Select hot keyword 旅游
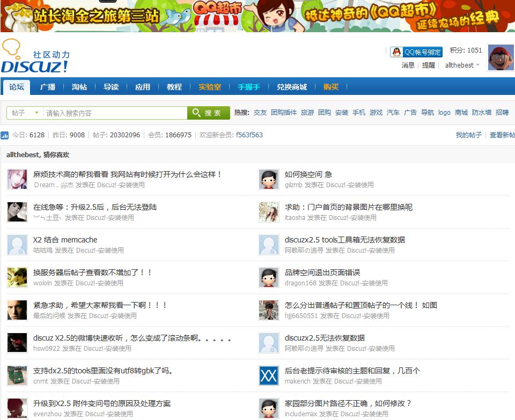The height and width of the screenshot is (420, 515). coord(307,113)
